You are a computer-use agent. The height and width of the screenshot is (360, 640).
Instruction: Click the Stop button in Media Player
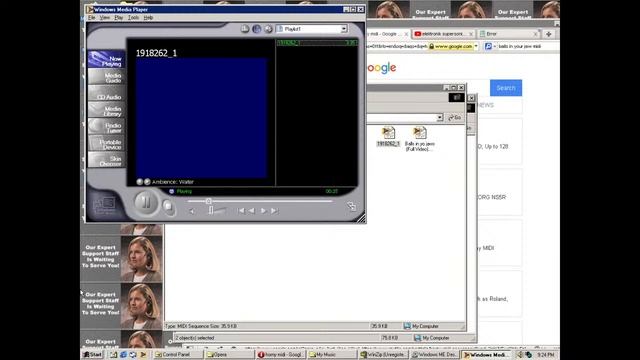(168, 207)
